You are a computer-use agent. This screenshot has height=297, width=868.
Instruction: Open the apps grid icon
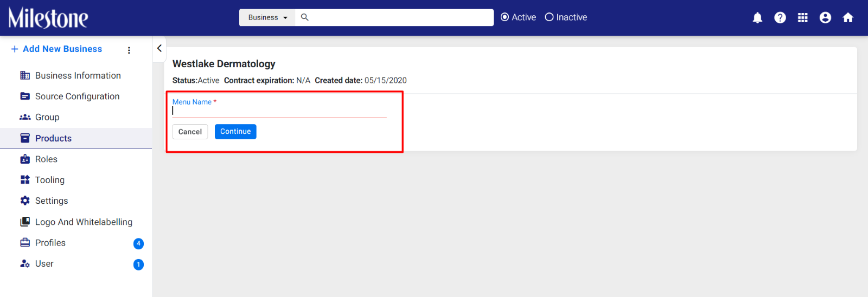pos(803,18)
